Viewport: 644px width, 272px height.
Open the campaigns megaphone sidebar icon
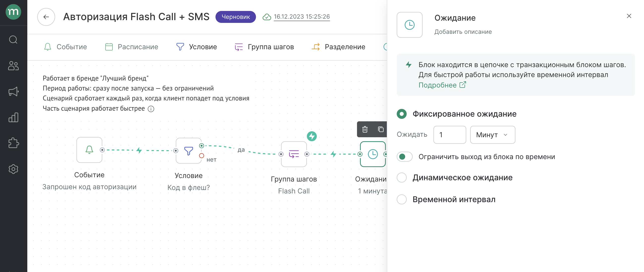[x=13, y=92]
